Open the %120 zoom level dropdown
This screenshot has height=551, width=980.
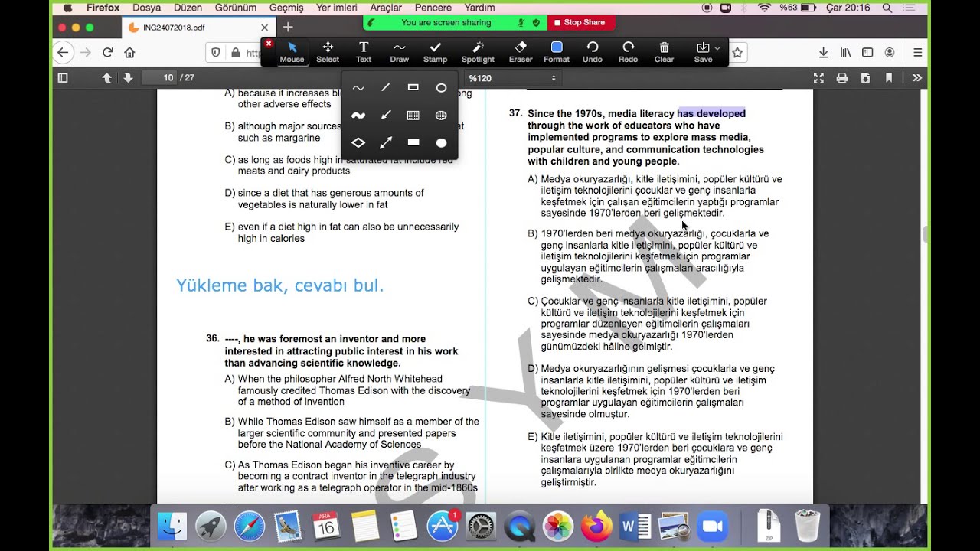(512, 78)
